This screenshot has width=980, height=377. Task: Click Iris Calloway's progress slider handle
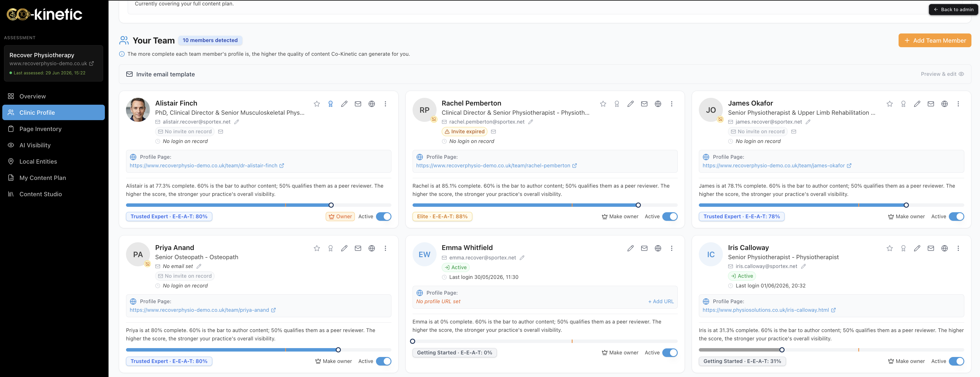tap(782, 350)
